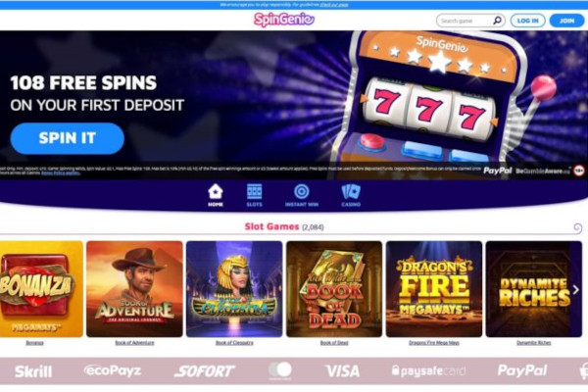This screenshot has width=588, height=392.
Task: Click the Book of Dead text link
Action: pyautogui.click(x=334, y=343)
